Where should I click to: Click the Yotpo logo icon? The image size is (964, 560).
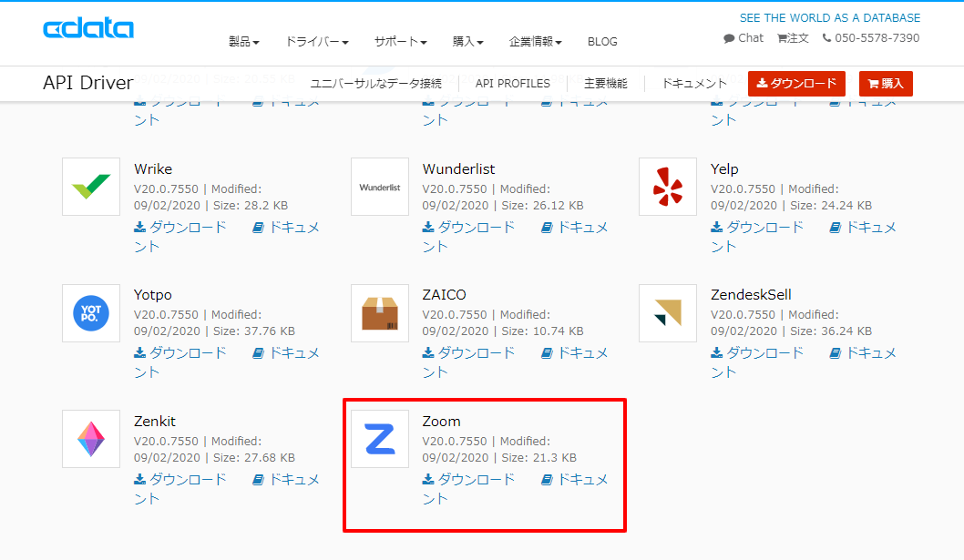click(91, 313)
